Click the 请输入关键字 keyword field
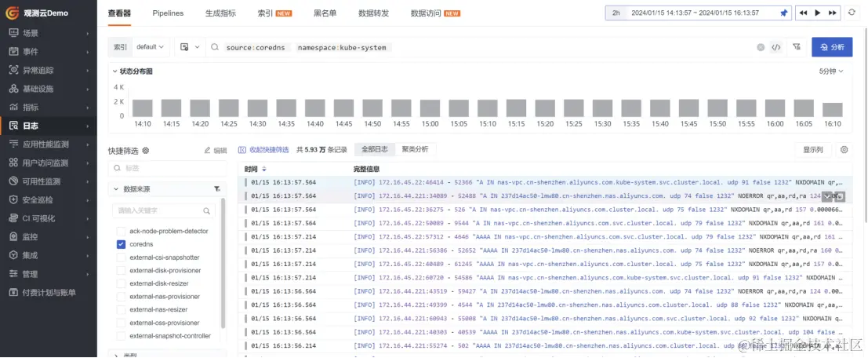868x358 pixels. (163, 211)
